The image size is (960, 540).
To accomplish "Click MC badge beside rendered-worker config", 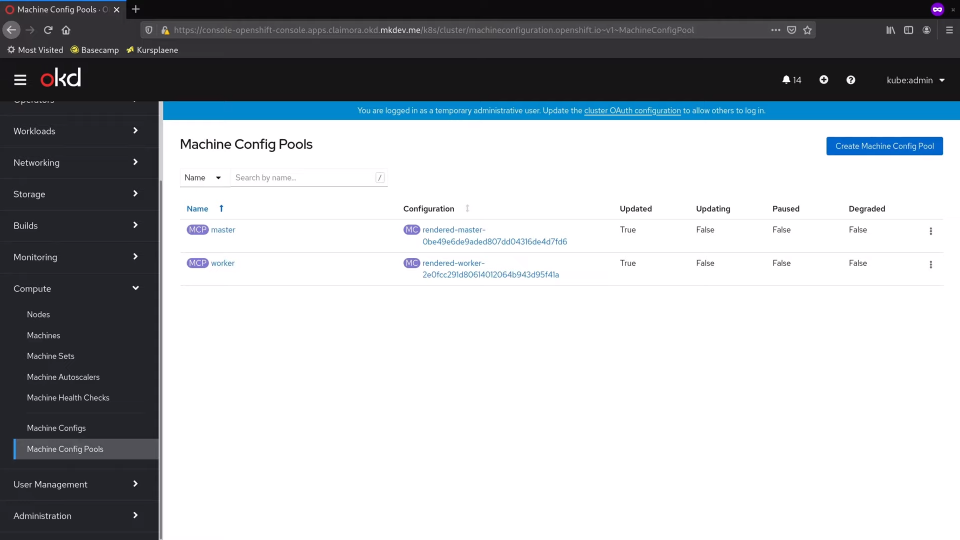I will coord(411,263).
